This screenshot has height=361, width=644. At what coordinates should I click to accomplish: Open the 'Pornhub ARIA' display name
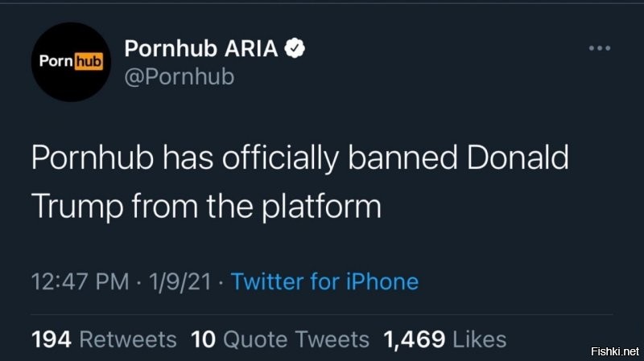tap(201, 49)
